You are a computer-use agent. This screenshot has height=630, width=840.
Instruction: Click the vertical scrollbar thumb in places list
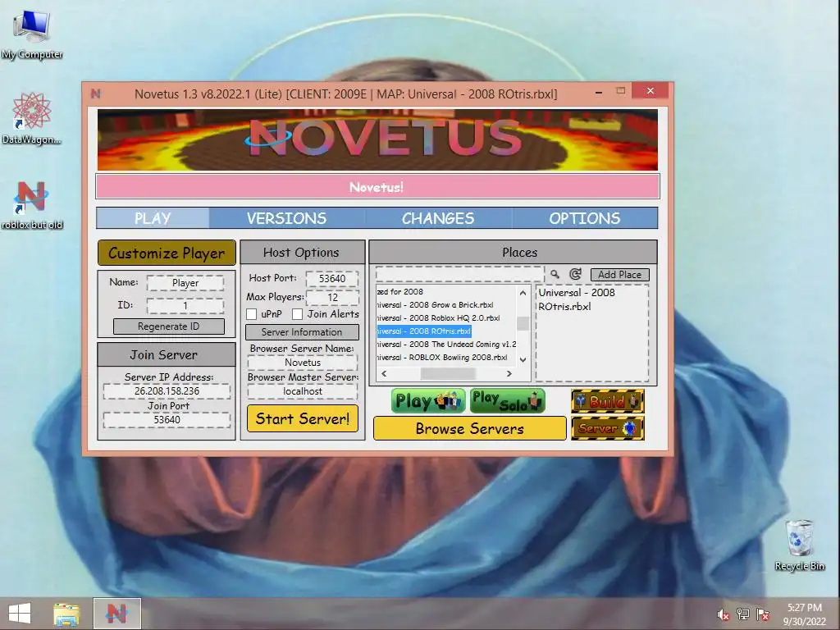coord(523,323)
